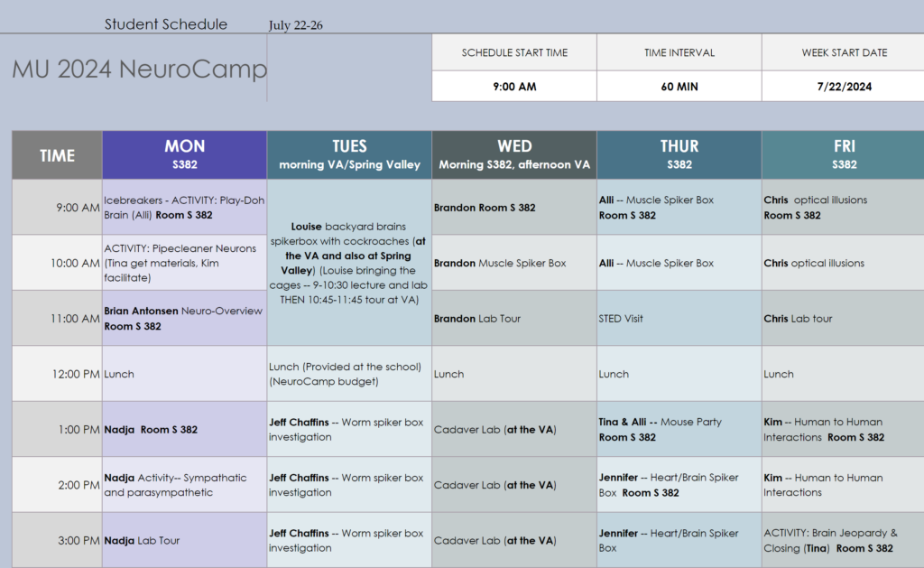Select Monday's Icebreakers Play-Doh Brain activity cell
This screenshot has width=924, height=568.
point(184,207)
